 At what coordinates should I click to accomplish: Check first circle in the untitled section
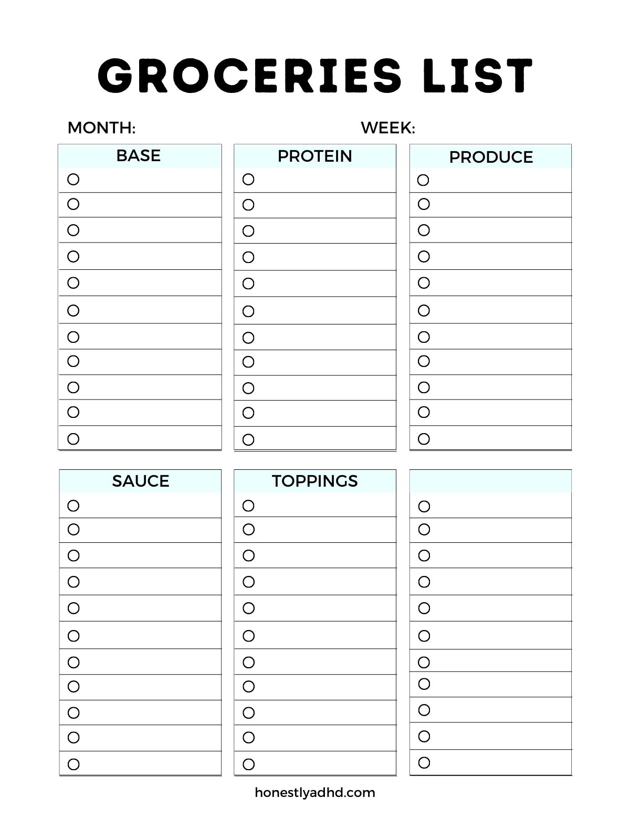coord(424,507)
